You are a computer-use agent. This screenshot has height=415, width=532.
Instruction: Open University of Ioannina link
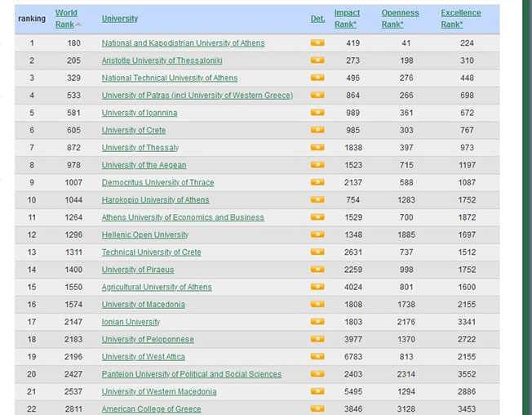(x=140, y=113)
